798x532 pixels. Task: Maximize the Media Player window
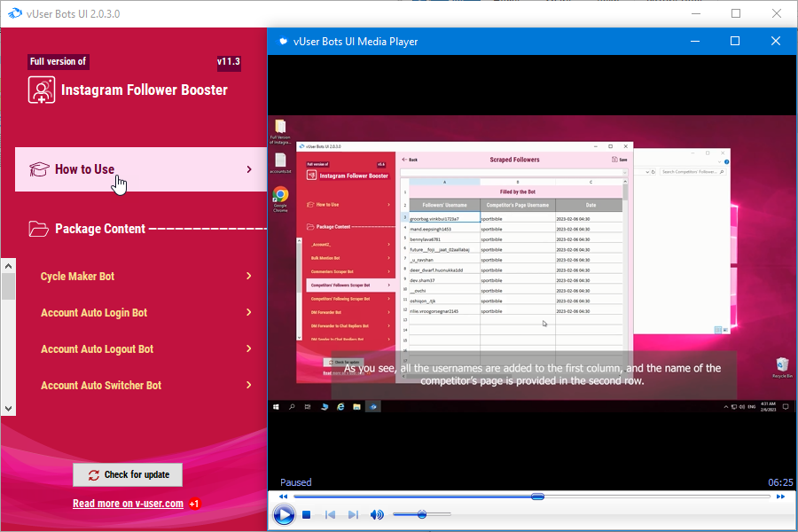(x=735, y=42)
